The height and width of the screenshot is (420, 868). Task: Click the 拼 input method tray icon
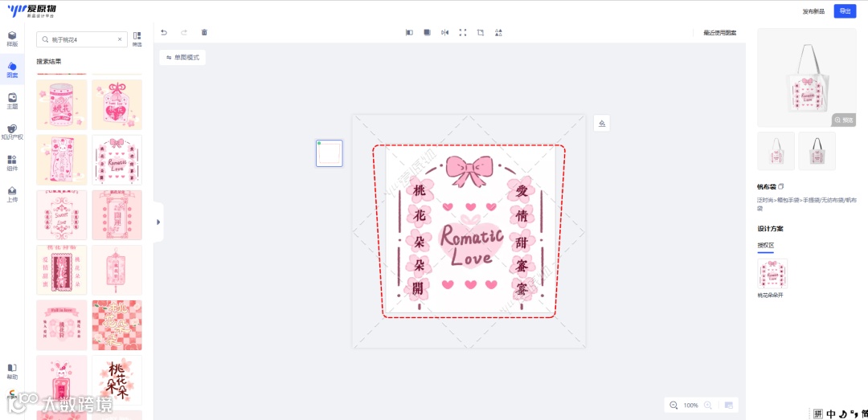point(818,414)
